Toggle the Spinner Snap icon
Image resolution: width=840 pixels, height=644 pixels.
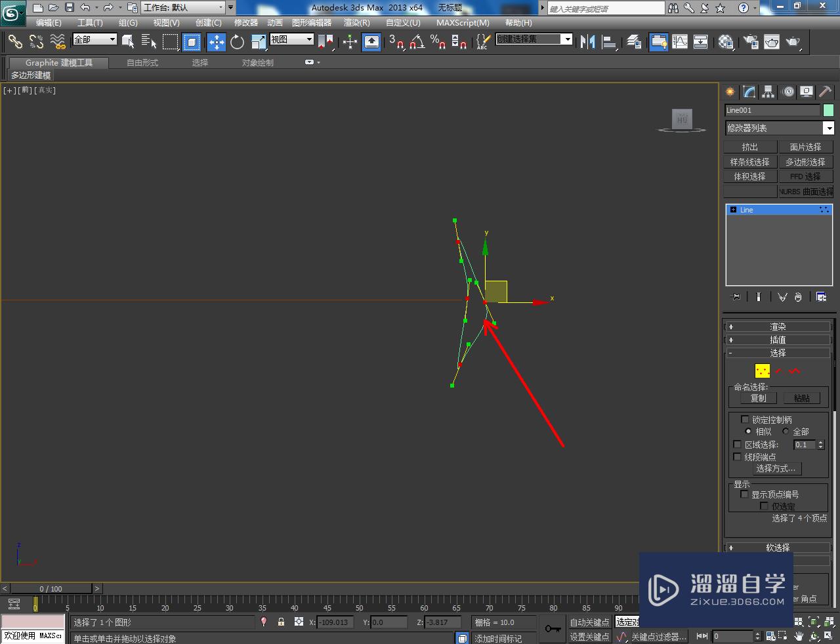click(x=459, y=42)
